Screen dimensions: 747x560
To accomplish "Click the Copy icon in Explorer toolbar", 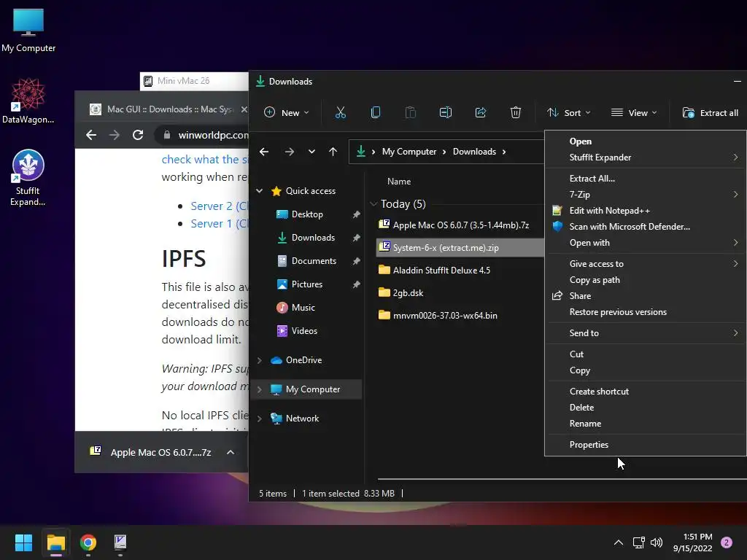I will coord(376,113).
